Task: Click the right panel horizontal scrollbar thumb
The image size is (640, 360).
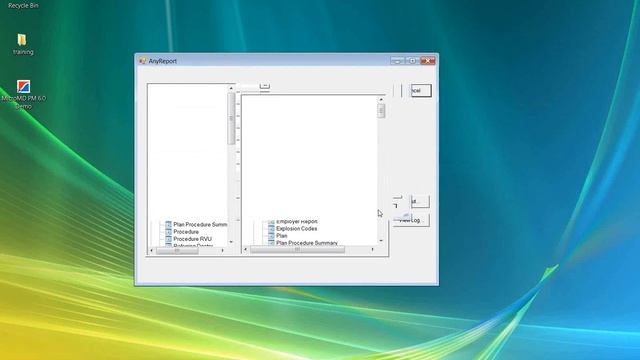Action: [297, 249]
